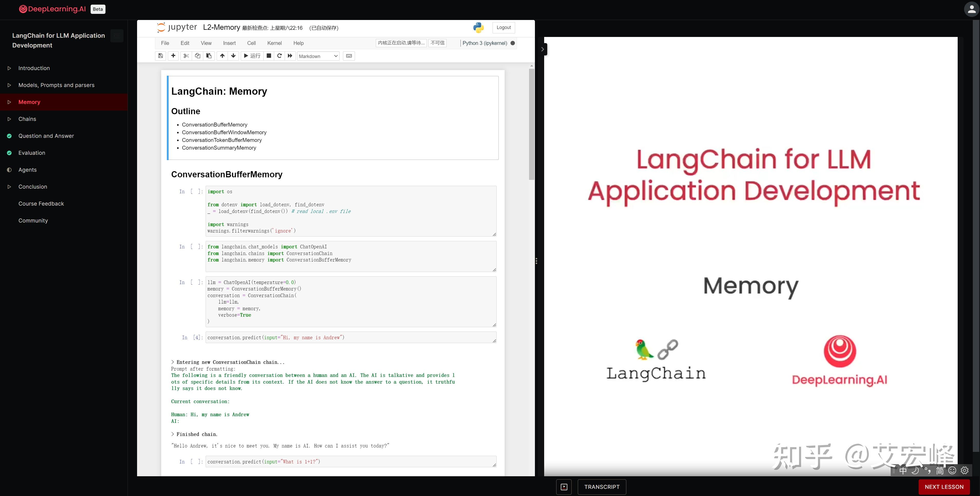Click the IME 中 language toggle
Screen dimensions: 980x496
[x=903, y=471]
